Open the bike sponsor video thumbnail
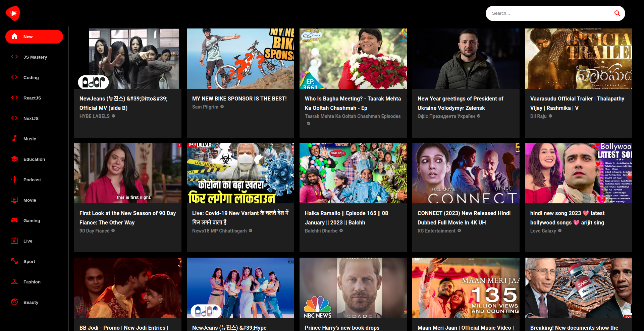Viewport: 644px width, 331px height. [x=240, y=59]
